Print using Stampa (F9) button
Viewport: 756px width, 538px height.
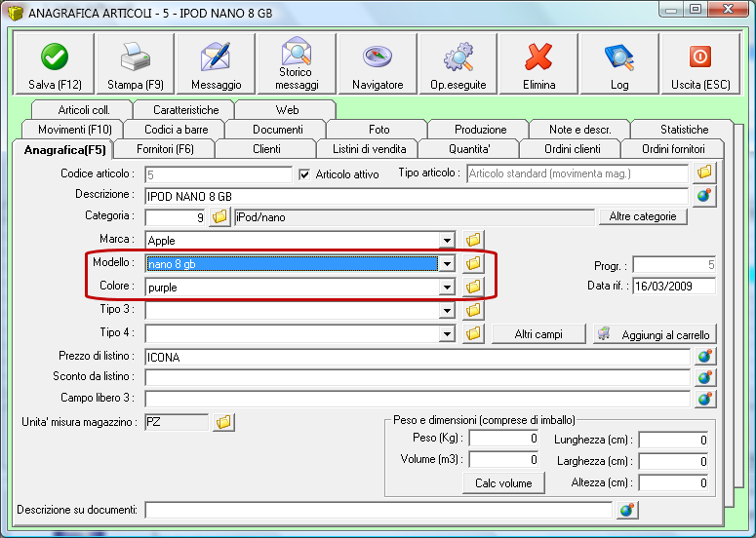click(135, 63)
